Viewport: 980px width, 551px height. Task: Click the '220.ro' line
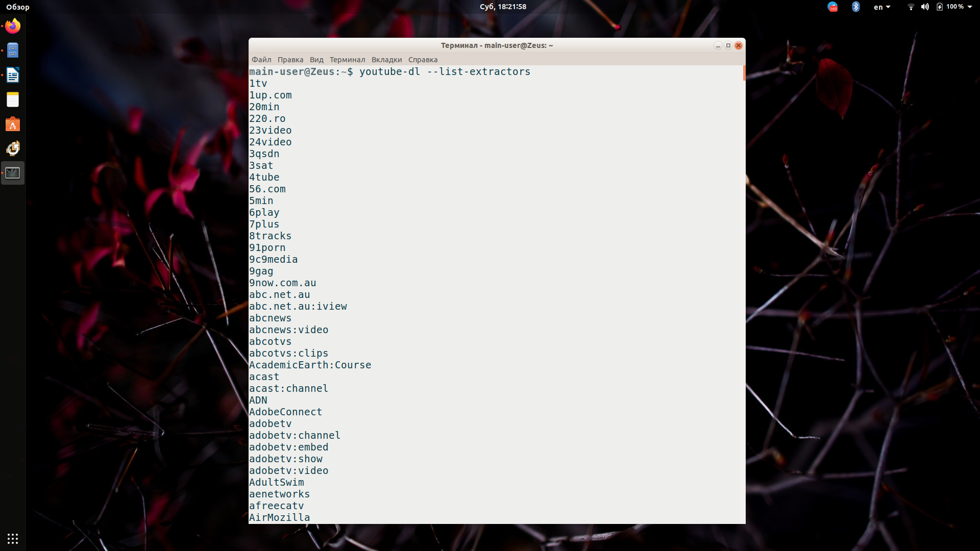pos(267,119)
